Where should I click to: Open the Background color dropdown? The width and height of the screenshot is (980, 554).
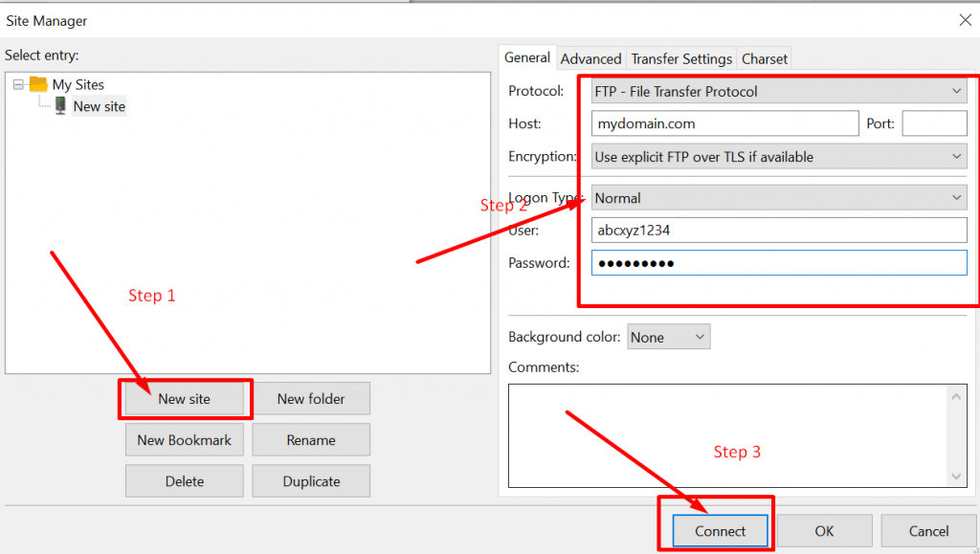(668, 337)
